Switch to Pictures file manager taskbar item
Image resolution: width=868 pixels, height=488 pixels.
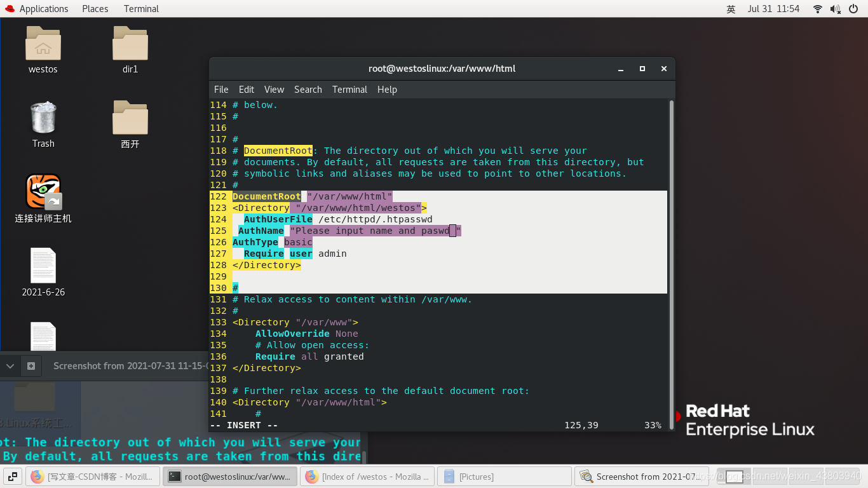[x=505, y=476]
